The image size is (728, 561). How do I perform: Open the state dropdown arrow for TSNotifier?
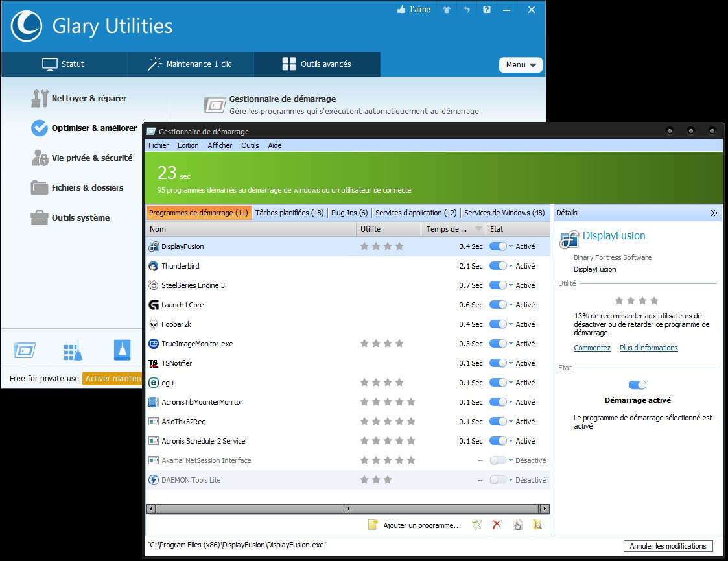pos(511,363)
